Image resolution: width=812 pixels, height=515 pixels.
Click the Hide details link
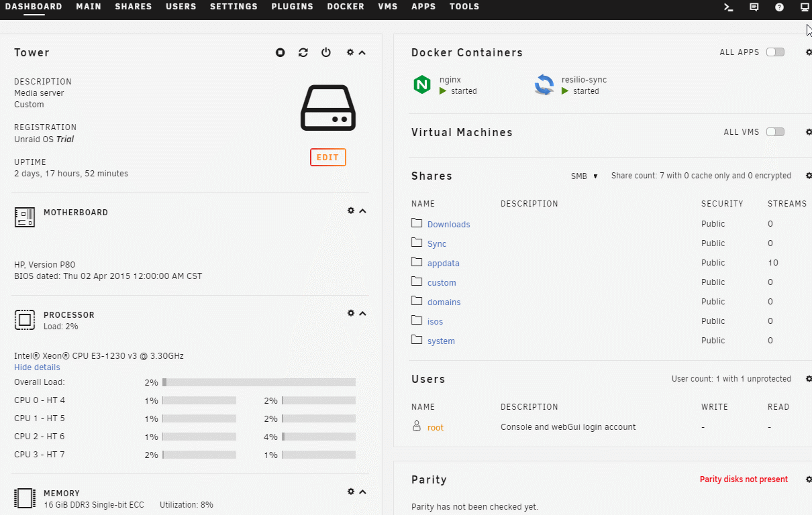[x=37, y=367]
